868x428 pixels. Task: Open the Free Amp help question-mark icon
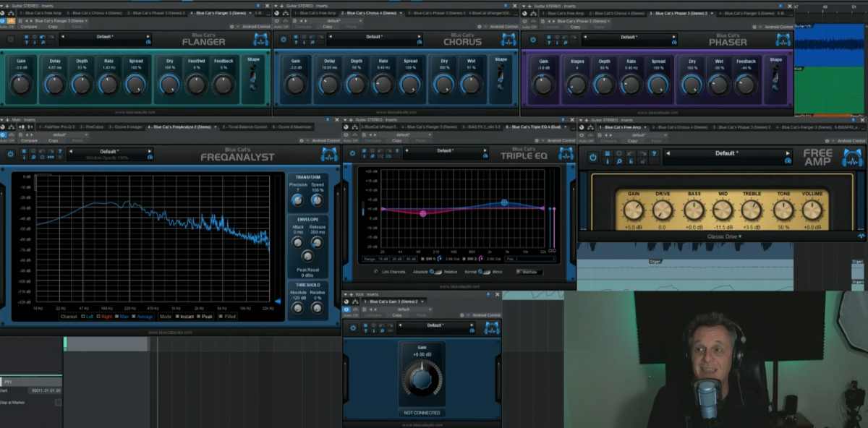pyautogui.click(x=654, y=153)
